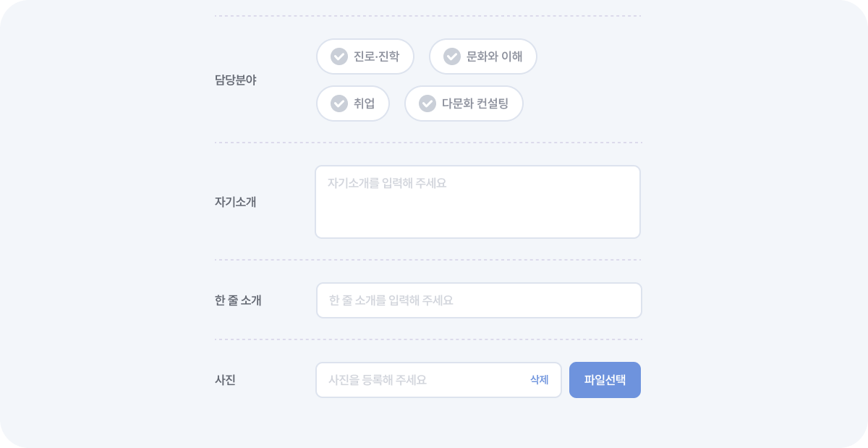Toggle the 취업 category selection

(353, 103)
